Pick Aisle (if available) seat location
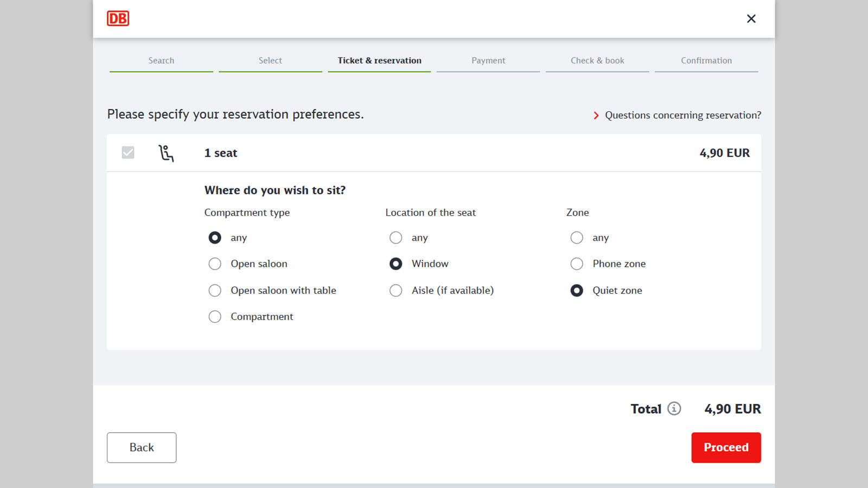Screen dimensions: 868x488 pyautogui.click(x=396, y=290)
